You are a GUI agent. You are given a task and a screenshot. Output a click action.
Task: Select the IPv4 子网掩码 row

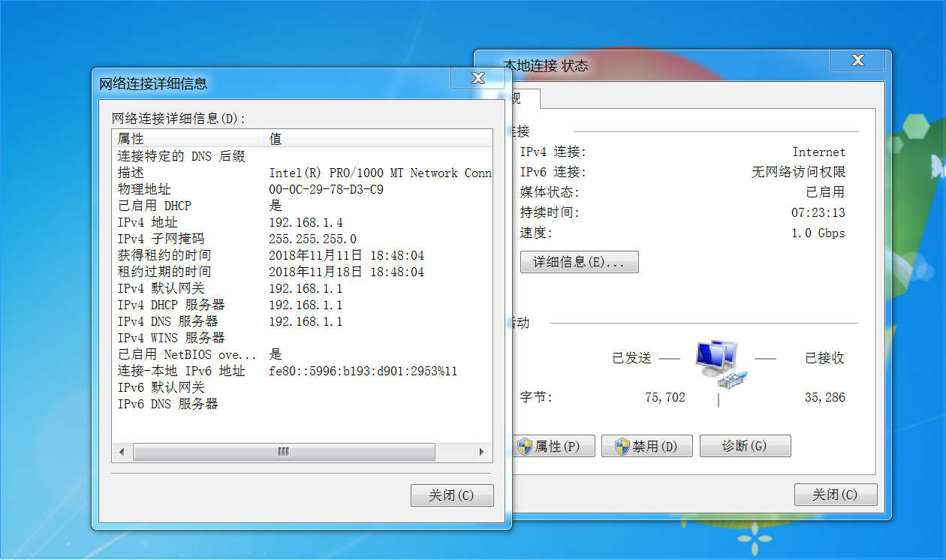point(302,239)
